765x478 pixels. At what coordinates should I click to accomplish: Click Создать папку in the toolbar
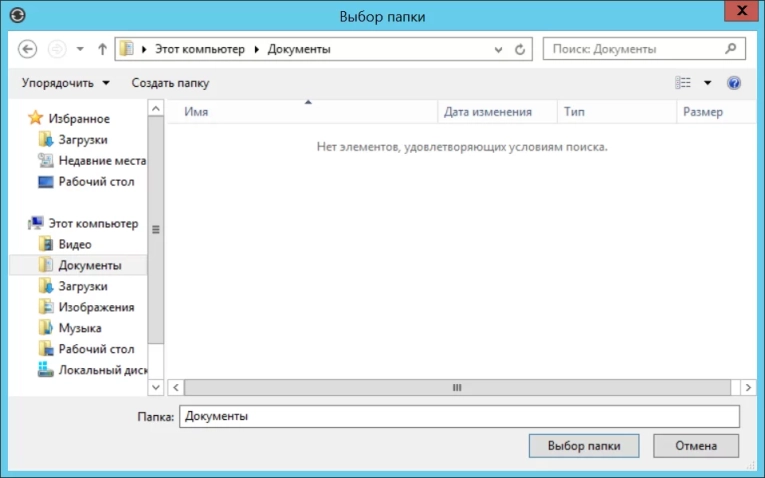click(x=170, y=83)
